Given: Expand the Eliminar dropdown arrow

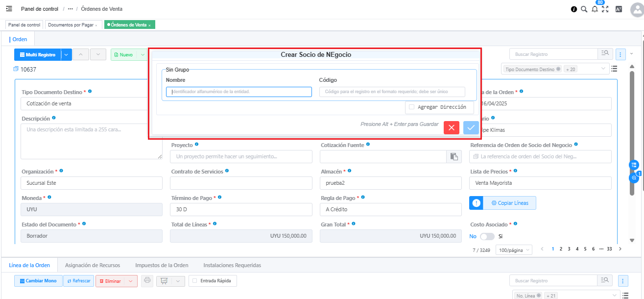Looking at the screenshot, I should 131,281.
